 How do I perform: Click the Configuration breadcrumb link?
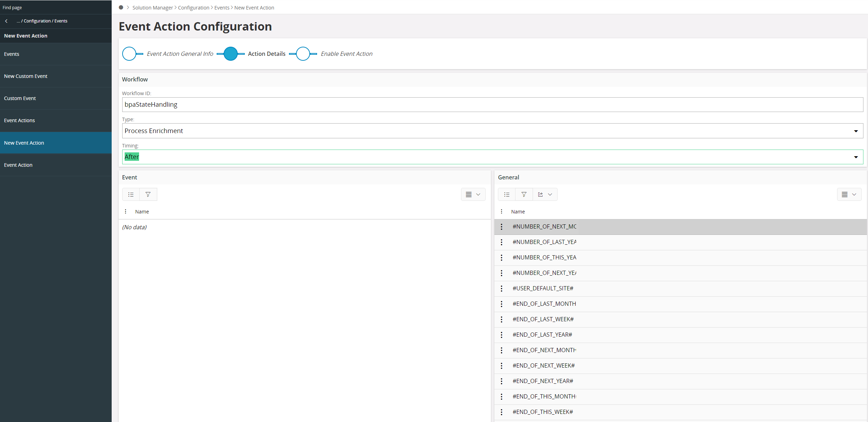click(193, 8)
